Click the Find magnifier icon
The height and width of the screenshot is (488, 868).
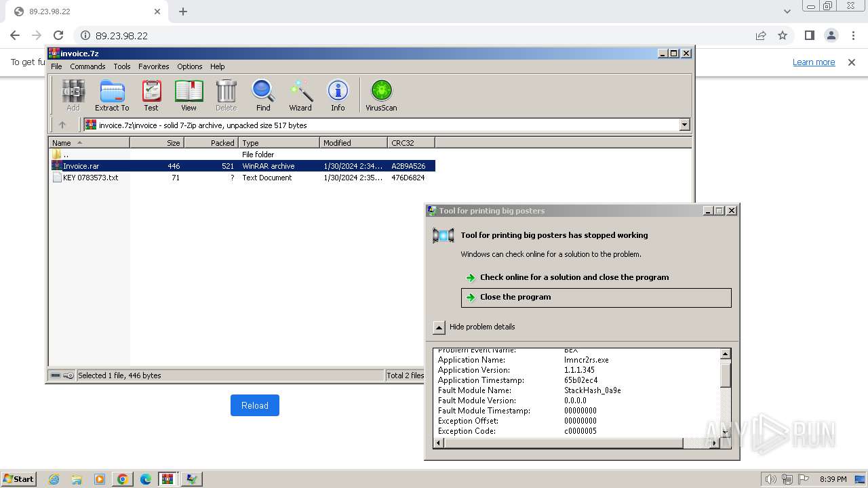(x=263, y=95)
